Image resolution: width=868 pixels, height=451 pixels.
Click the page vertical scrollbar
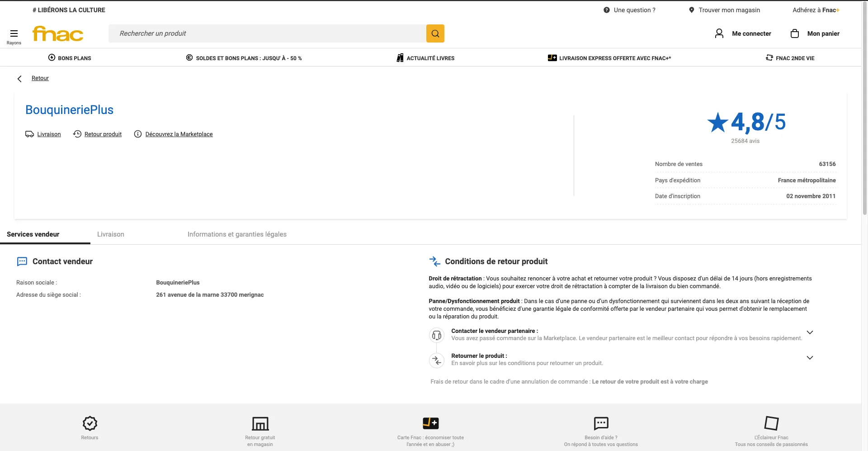[865, 109]
